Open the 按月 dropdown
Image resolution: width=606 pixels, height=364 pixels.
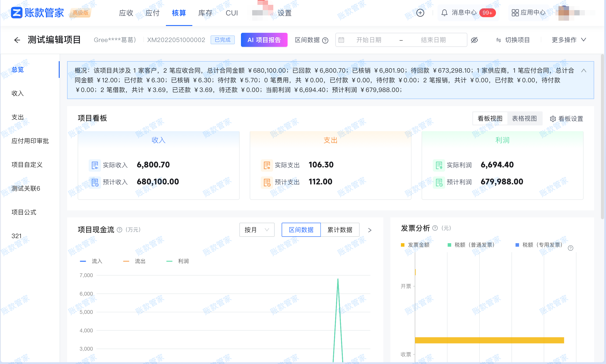257,230
